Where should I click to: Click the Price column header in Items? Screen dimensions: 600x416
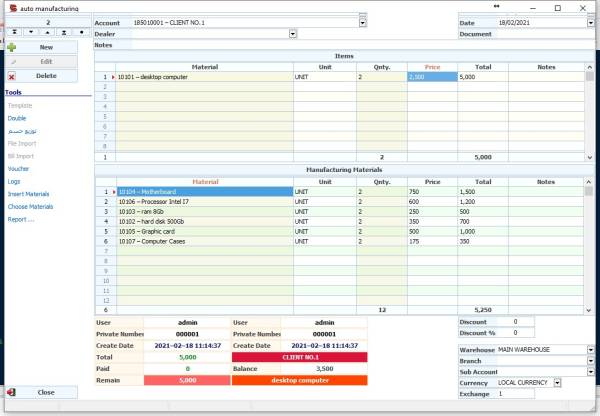(432, 67)
